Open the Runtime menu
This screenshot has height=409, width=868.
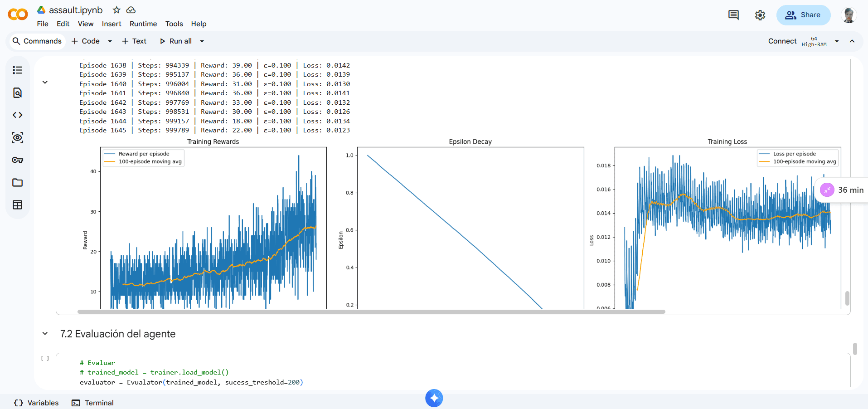click(x=143, y=24)
